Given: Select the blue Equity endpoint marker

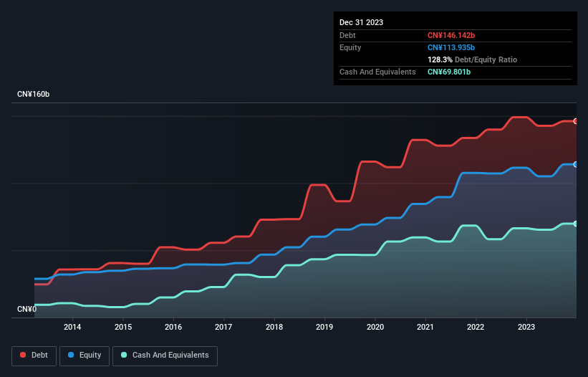Looking at the screenshot, I should click(576, 164).
